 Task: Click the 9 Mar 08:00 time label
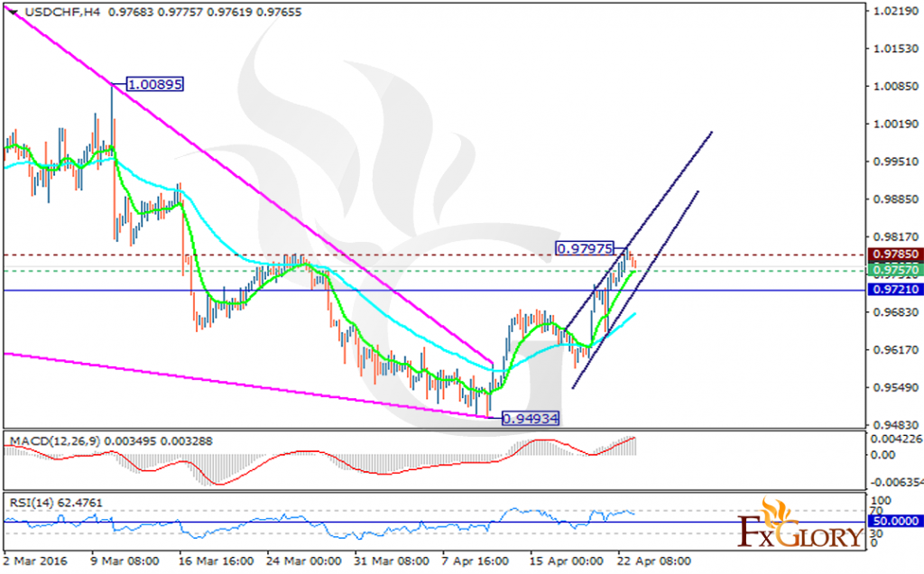coord(125,560)
